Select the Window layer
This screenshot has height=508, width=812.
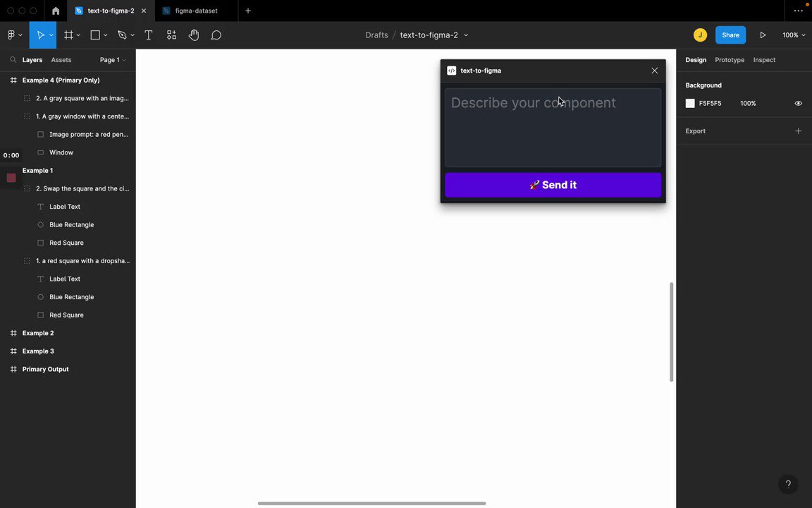(68, 152)
